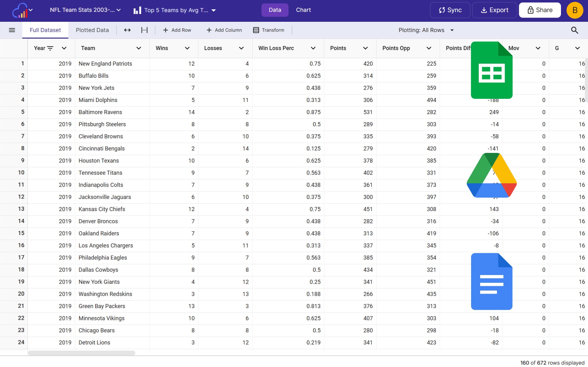Select the Green Bay Packers cell
588x367 pixels.
pos(112,306)
